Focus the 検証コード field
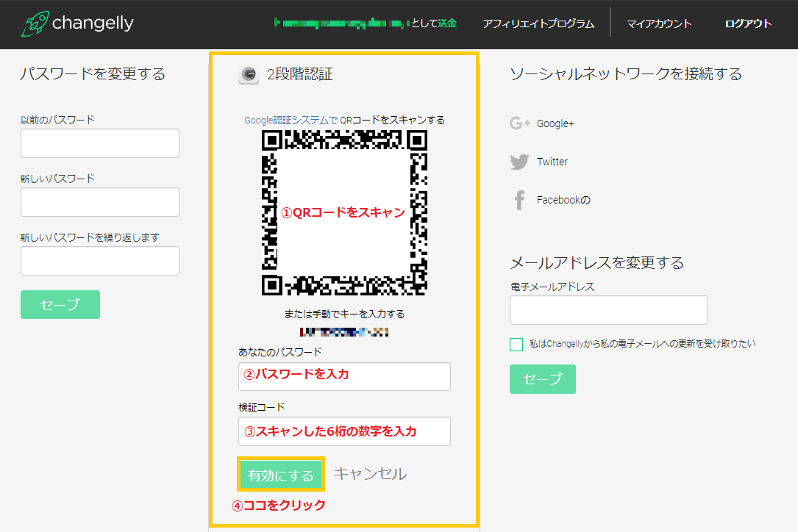This screenshot has height=532, width=798. click(344, 431)
